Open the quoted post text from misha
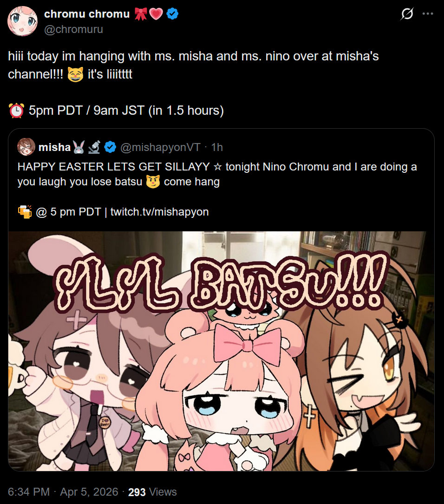The width and height of the screenshot is (444, 504). 217,174
